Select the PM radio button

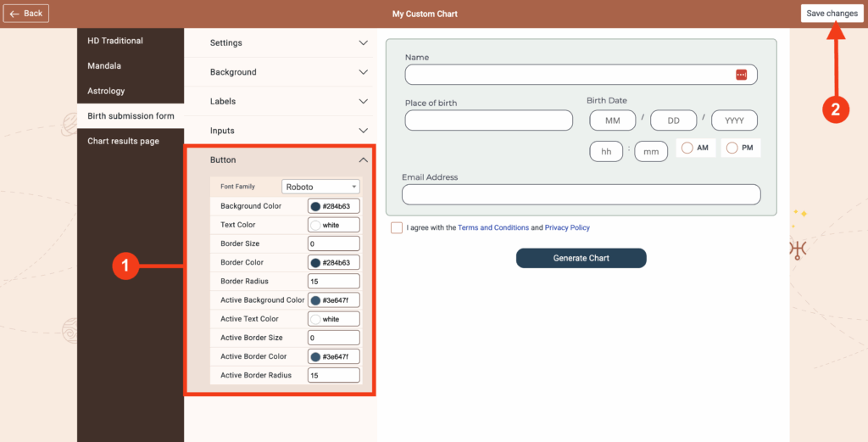pos(732,148)
